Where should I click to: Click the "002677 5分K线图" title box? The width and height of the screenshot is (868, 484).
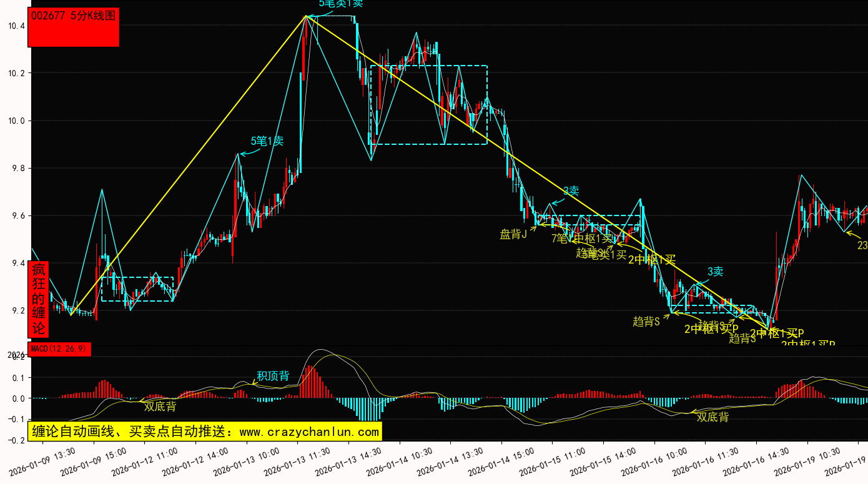(x=74, y=27)
